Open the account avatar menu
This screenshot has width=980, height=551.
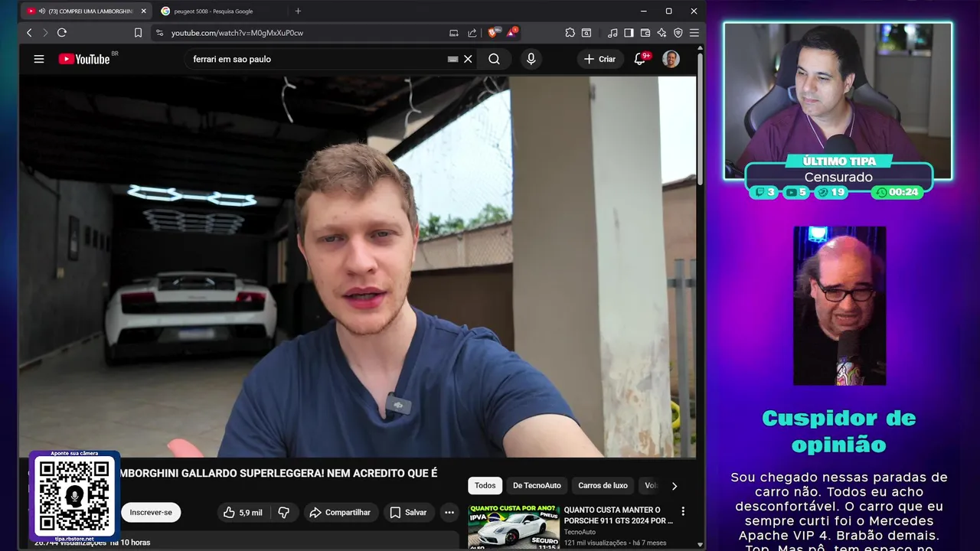point(671,59)
